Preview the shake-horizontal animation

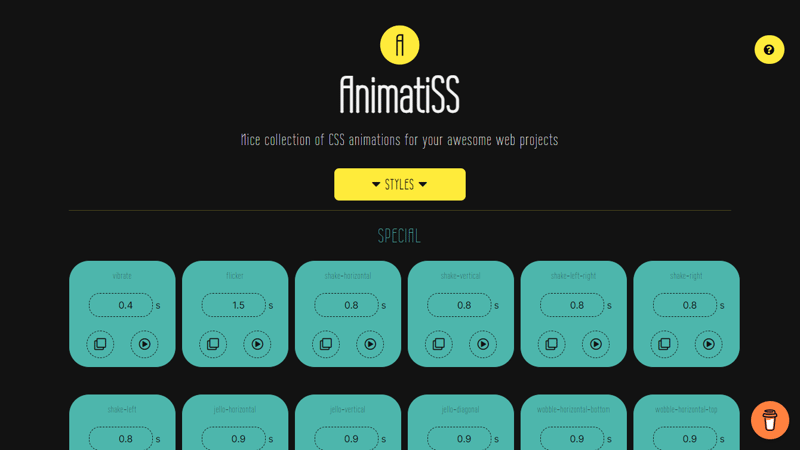(370, 344)
